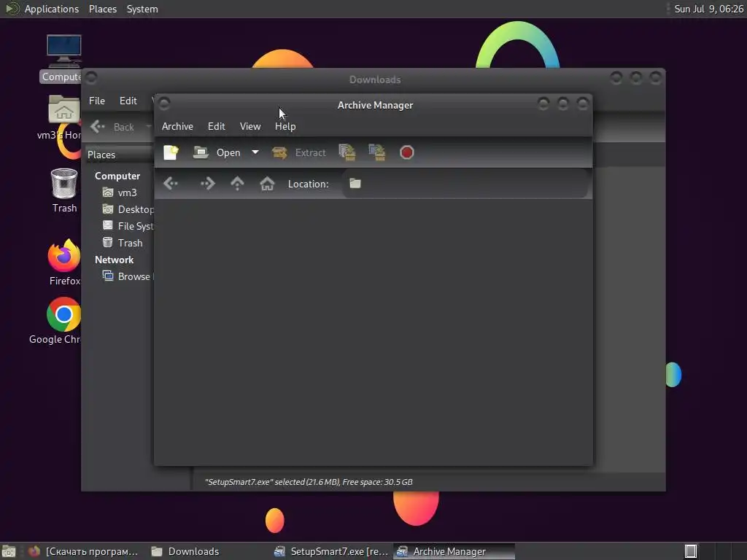Click the red Stop operation icon
The image size is (747, 560).
pos(407,152)
